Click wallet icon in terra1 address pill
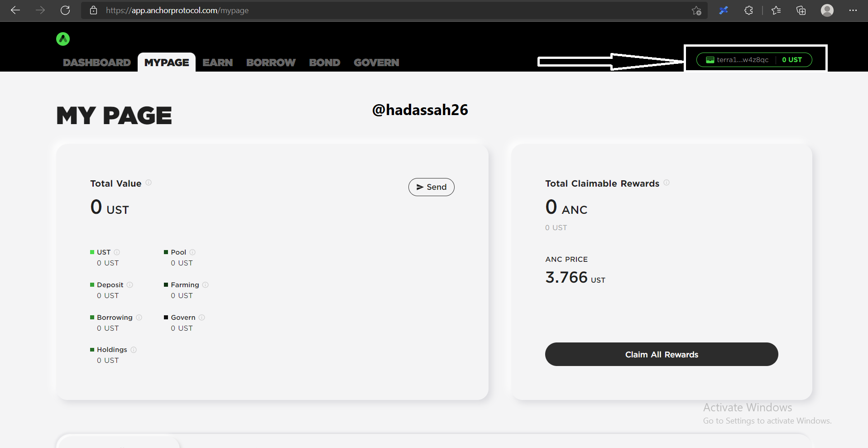868x448 pixels. (x=710, y=60)
